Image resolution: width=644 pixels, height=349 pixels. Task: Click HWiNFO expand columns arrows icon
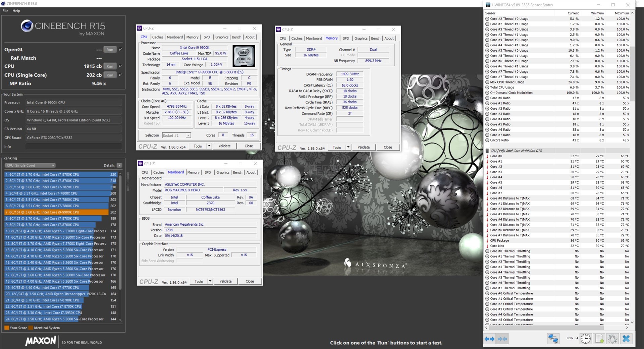click(489, 339)
